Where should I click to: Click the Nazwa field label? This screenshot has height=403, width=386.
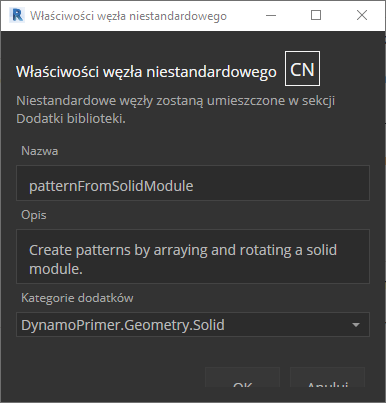tap(40, 151)
